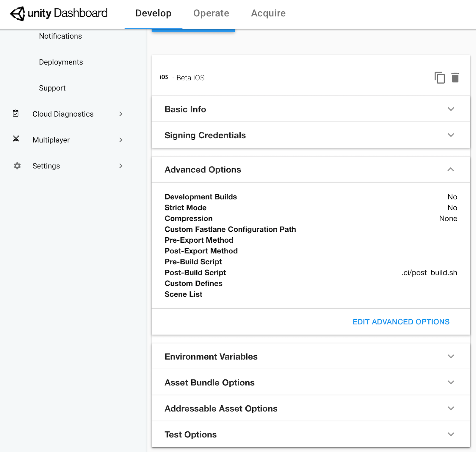The image size is (476, 452).
Task: Switch to the Acquire tab
Action: point(268,13)
